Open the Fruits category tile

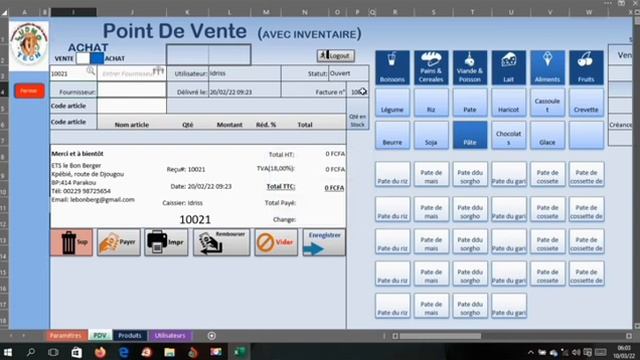tap(586, 67)
